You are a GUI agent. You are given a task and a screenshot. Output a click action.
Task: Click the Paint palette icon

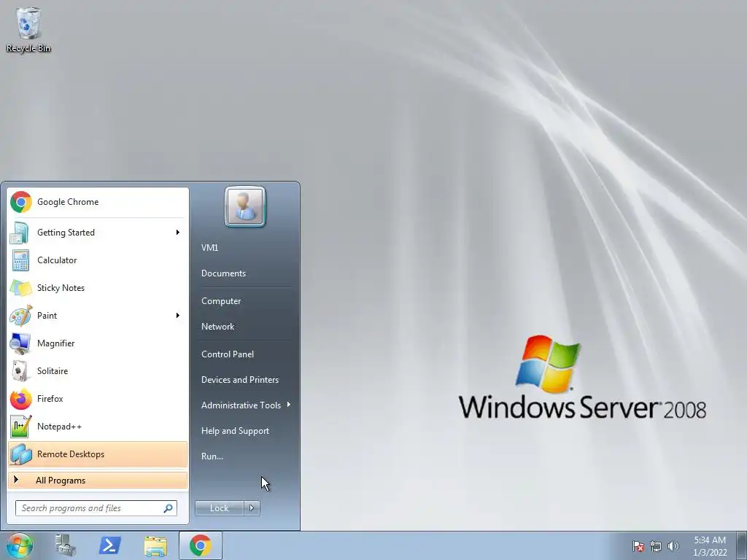pos(21,316)
